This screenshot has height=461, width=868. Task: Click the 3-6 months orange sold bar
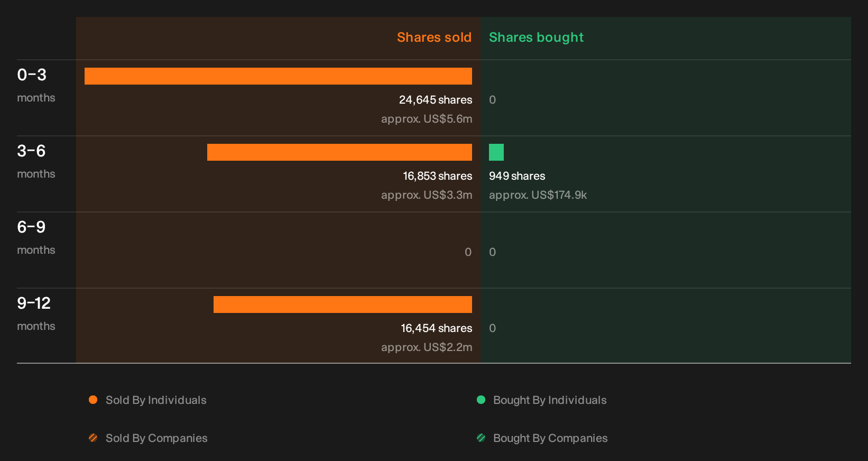tap(339, 152)
